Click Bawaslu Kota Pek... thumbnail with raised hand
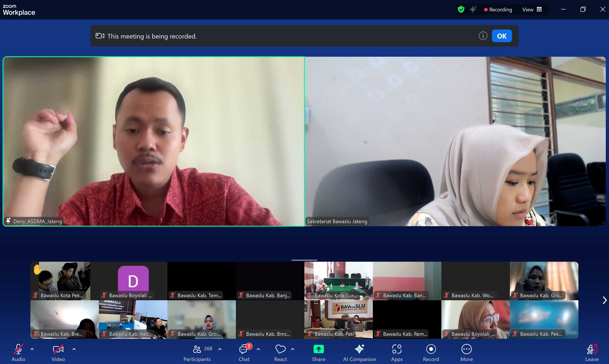Screen dimensions: 609x364 [60, 281]
